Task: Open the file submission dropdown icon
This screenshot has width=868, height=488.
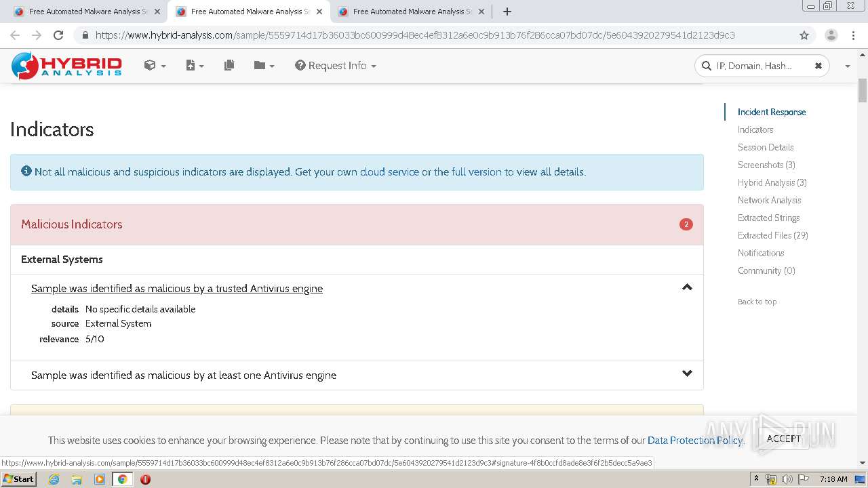Action: (x=195, y=66)
